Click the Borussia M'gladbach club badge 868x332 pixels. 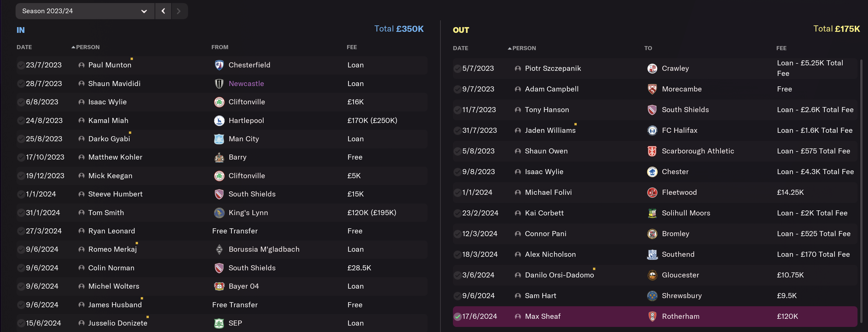pos(219,249)
